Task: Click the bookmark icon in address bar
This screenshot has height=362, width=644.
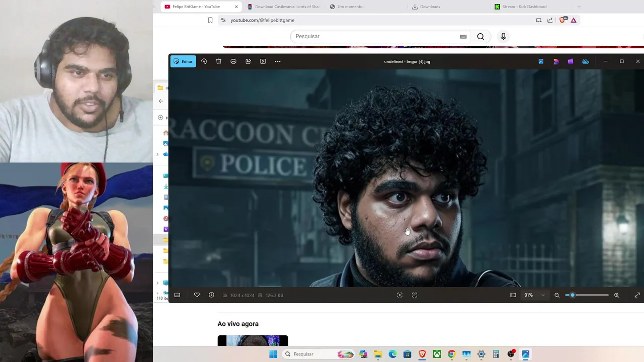Action: [210, 20]
